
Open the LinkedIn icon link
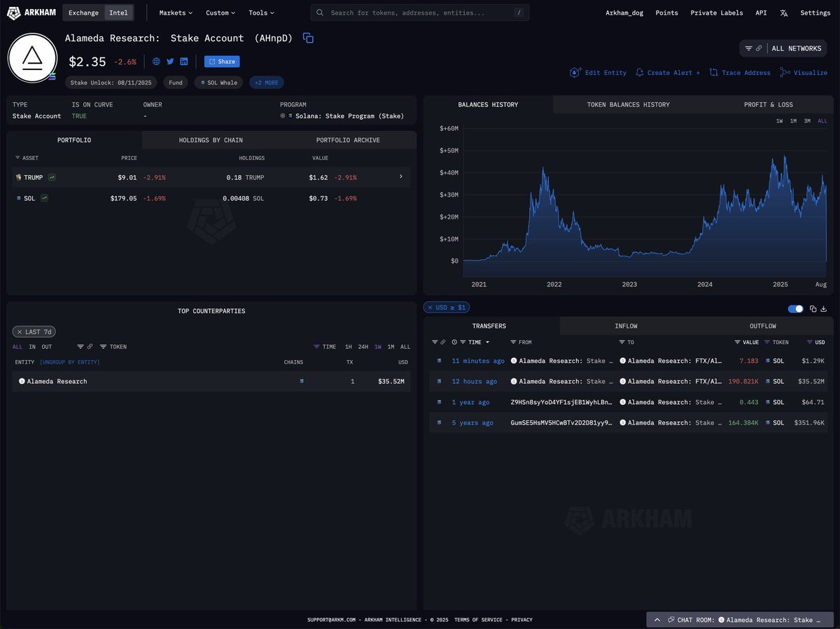184,62
